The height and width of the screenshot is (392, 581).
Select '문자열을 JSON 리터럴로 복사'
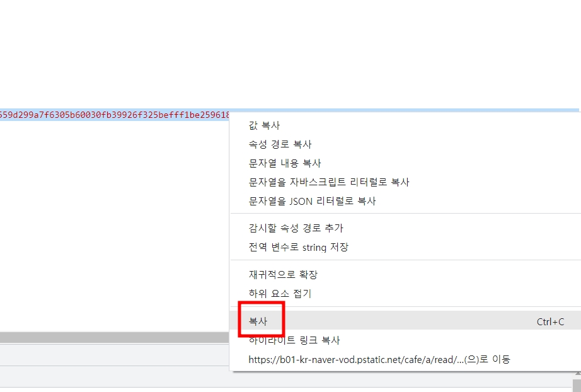(405, 201)
